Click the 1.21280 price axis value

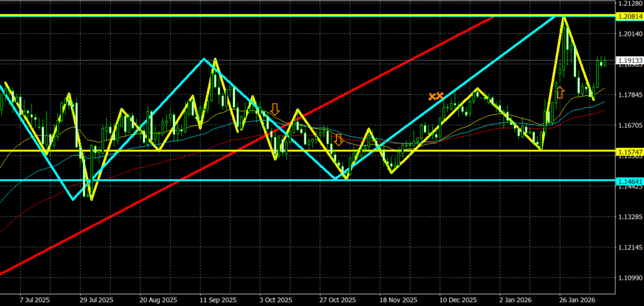(629, 4)
